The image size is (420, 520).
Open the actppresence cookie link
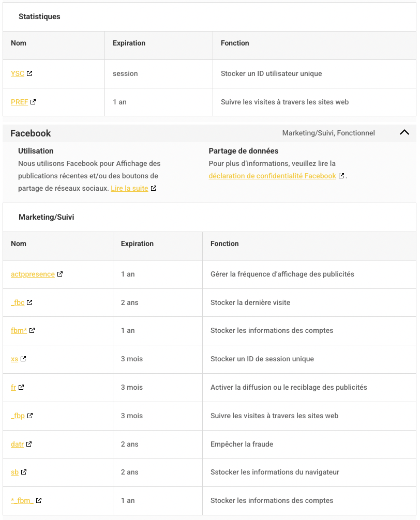tap(33, 274)
